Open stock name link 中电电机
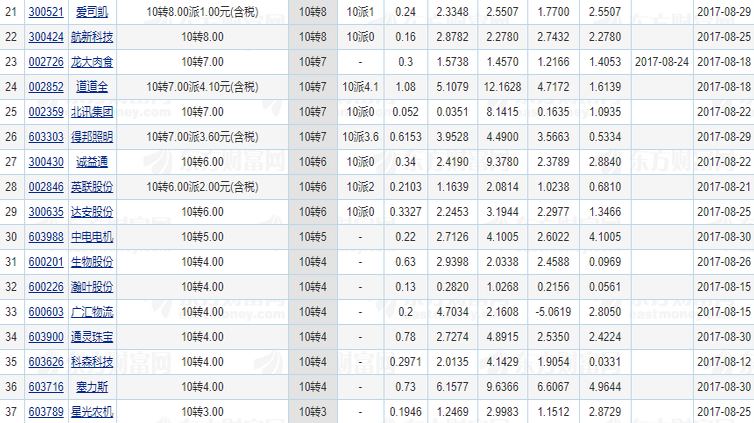The image size is (754, 423). click(x=92, y=237)
